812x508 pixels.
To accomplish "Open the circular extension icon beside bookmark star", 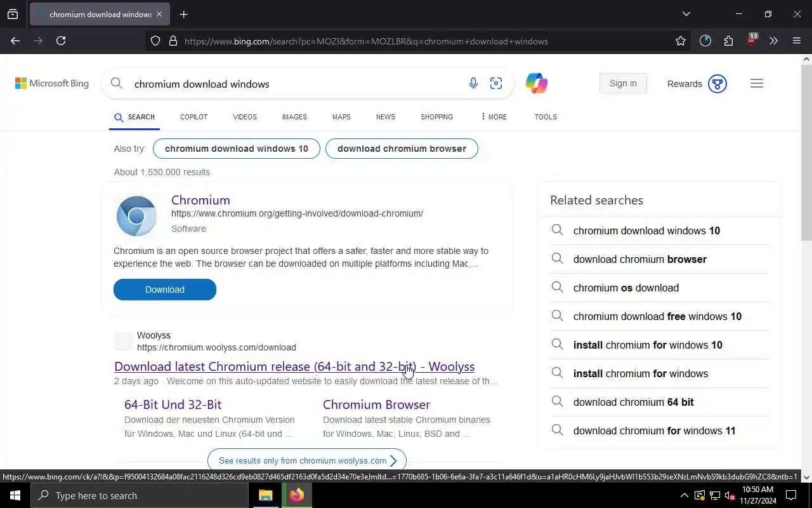I will click(x=705, y=41).
